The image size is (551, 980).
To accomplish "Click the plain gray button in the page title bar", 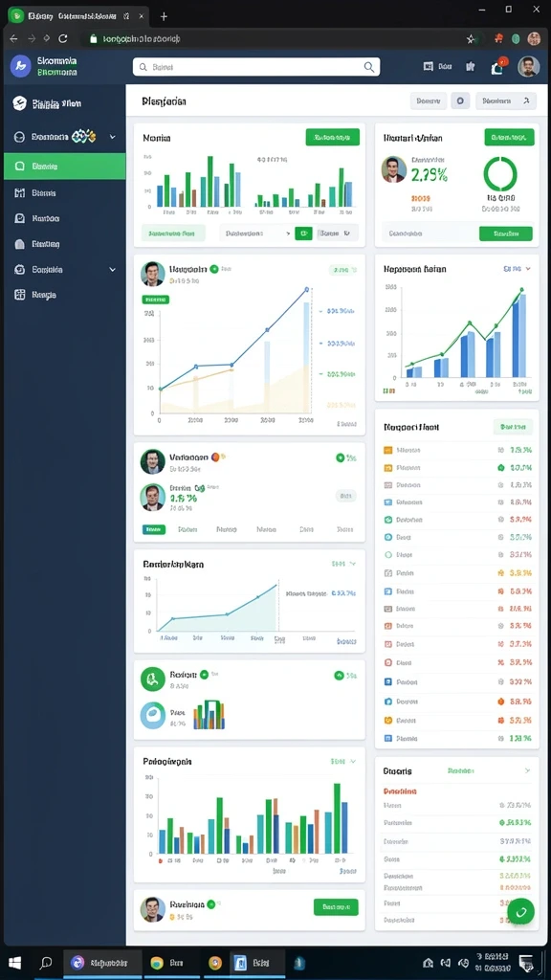I will click(x=428, y=100).
